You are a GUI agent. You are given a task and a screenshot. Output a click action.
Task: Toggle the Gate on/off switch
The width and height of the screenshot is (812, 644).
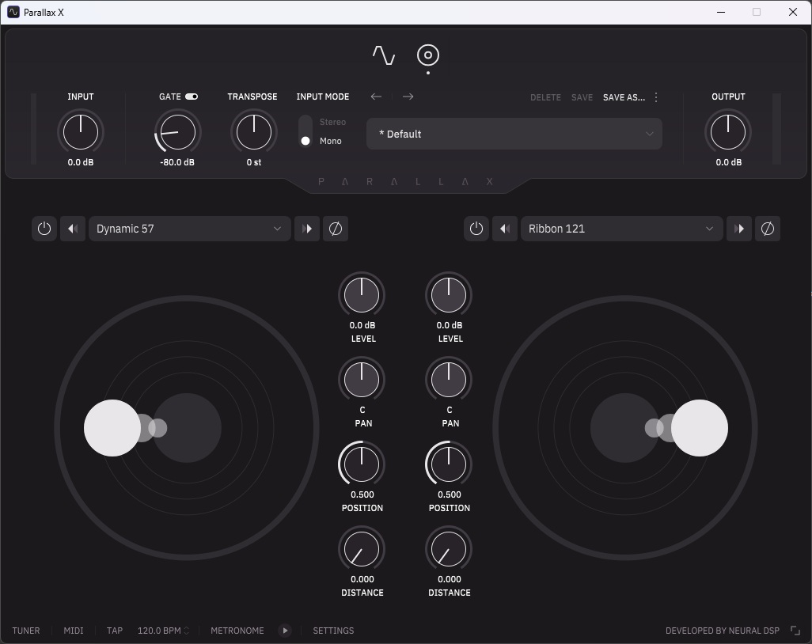coord(192,97)
